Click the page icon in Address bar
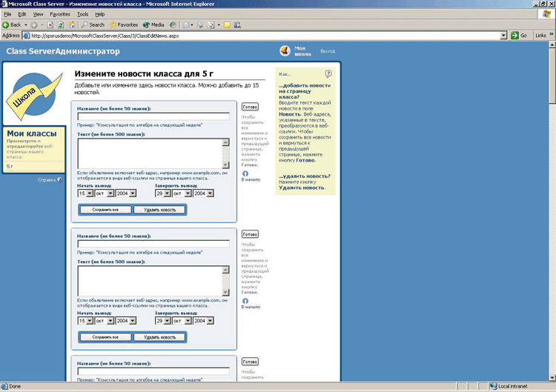 point(26,36)
